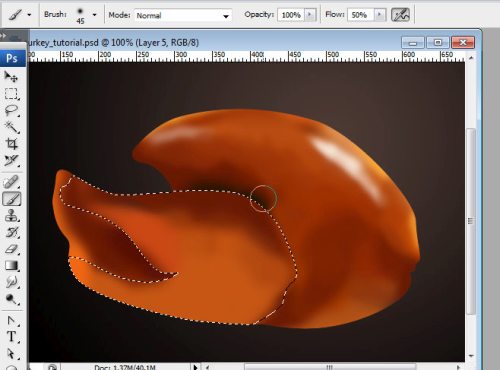This screenshot has height=370, width=500.
Task: Select the Brush tool in toolbox
Action: click(12, 199)
